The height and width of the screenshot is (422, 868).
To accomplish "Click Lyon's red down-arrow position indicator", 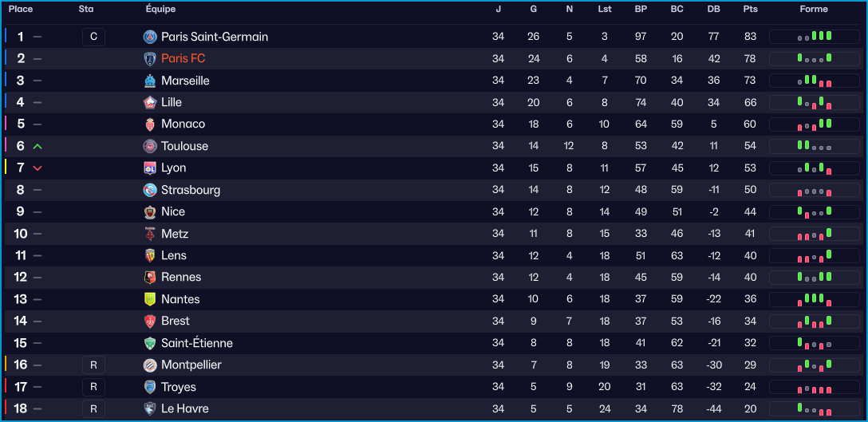I will click(x=37, y=168).
